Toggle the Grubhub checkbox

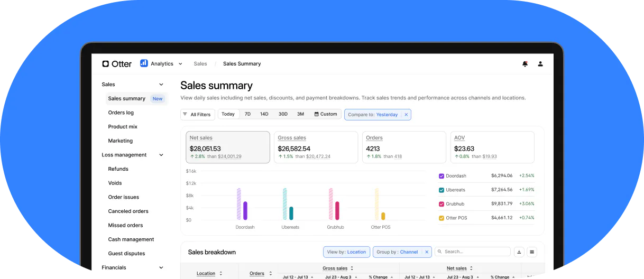tap(441, 204)
